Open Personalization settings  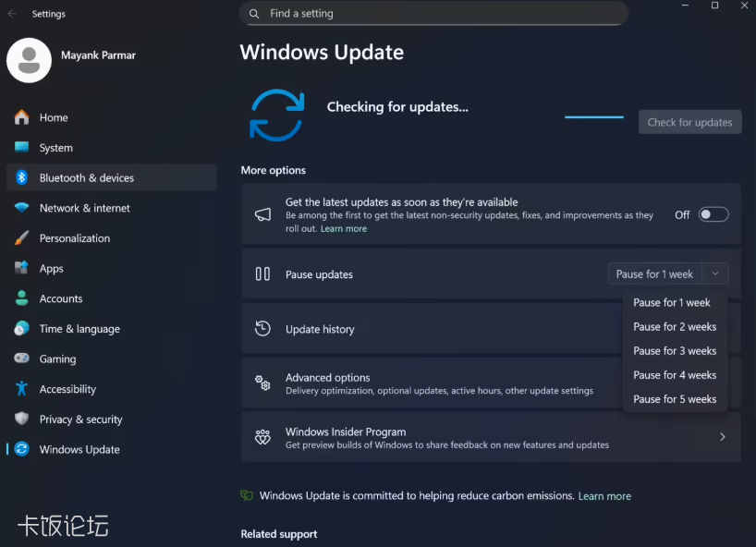click(x=112, y=238)
